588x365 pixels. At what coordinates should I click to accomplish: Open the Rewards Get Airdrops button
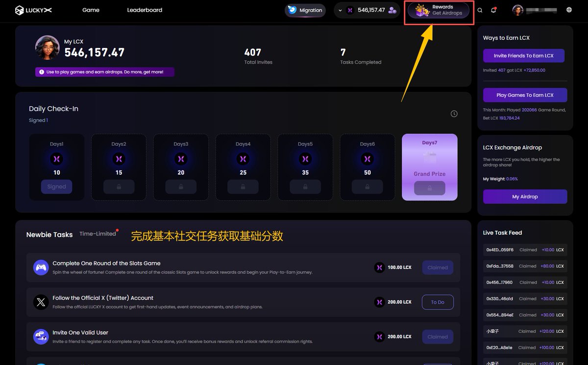pyautogui.click(x=440, y=10)
